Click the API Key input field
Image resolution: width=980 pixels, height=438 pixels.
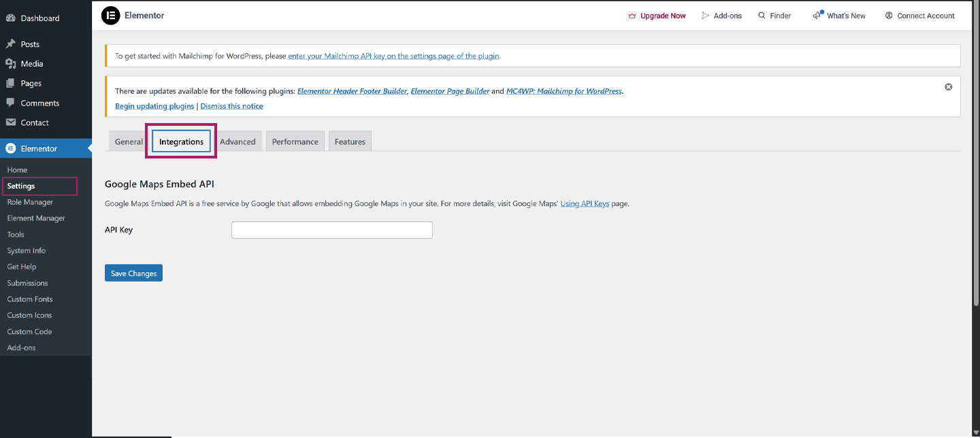[332, 230]
